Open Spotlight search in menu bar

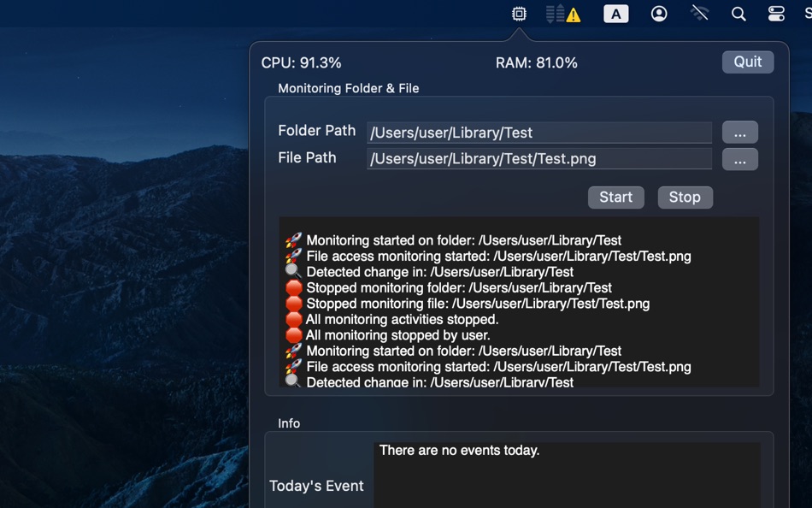coord(738,14)
